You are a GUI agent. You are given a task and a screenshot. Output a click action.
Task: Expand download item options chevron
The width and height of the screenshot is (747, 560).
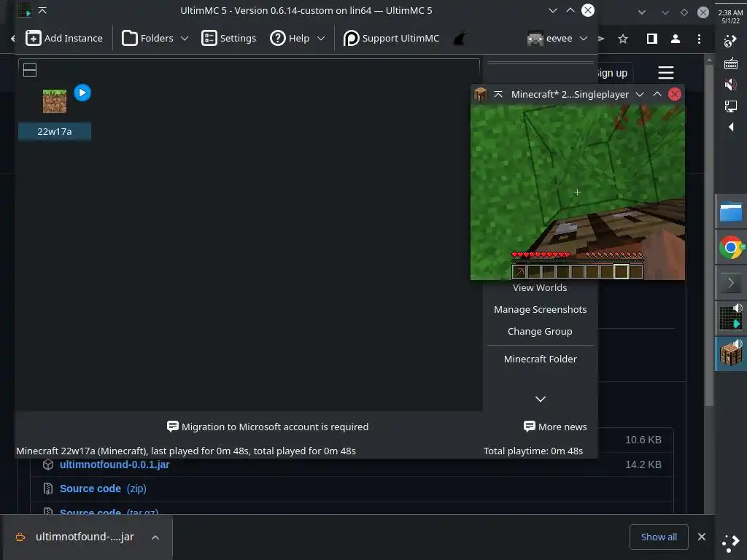[155, 537]
